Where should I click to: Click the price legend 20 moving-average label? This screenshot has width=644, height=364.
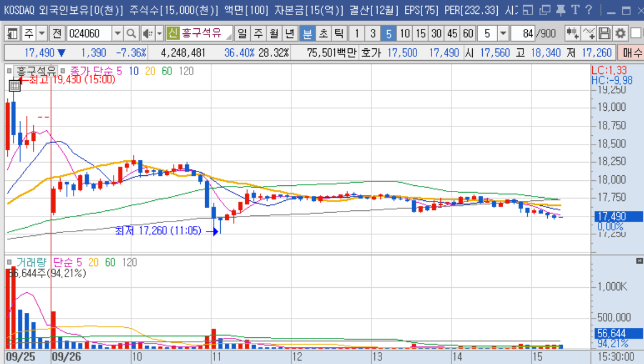[x=150, y=71]
